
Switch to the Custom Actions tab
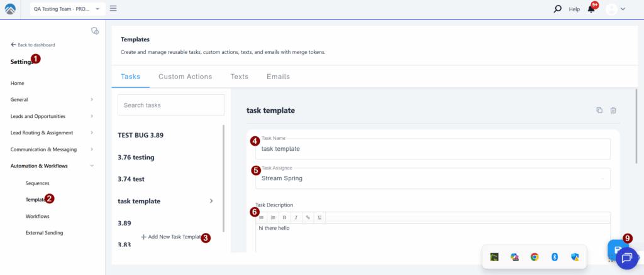[185, 77]
